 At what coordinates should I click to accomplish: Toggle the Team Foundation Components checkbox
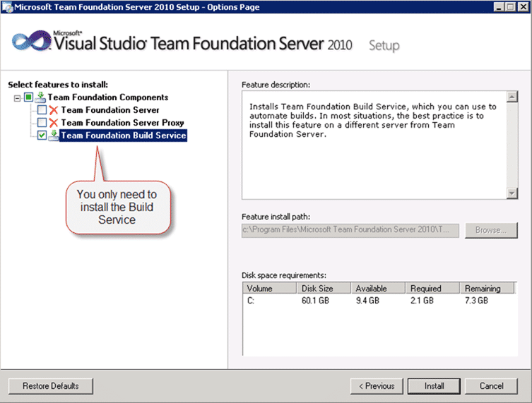point(28,97)
